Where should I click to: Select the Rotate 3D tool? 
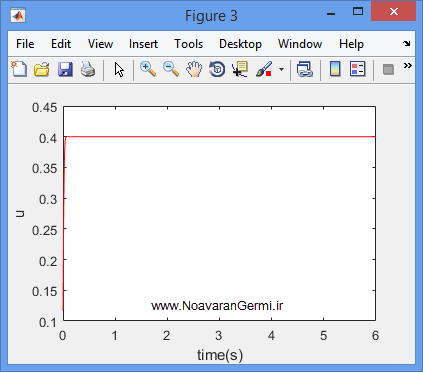(x=217, y=69)
